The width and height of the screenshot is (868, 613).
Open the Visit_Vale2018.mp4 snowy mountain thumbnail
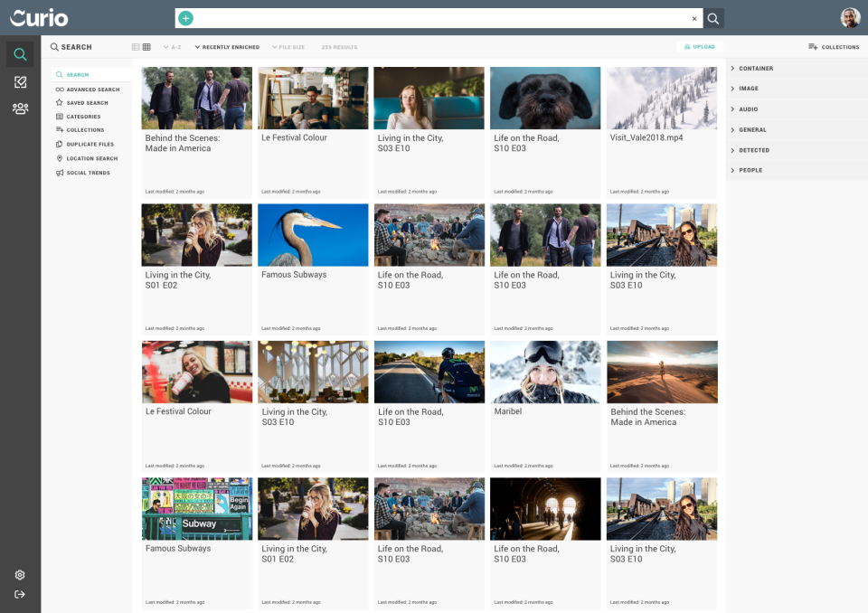coord(662,99)
